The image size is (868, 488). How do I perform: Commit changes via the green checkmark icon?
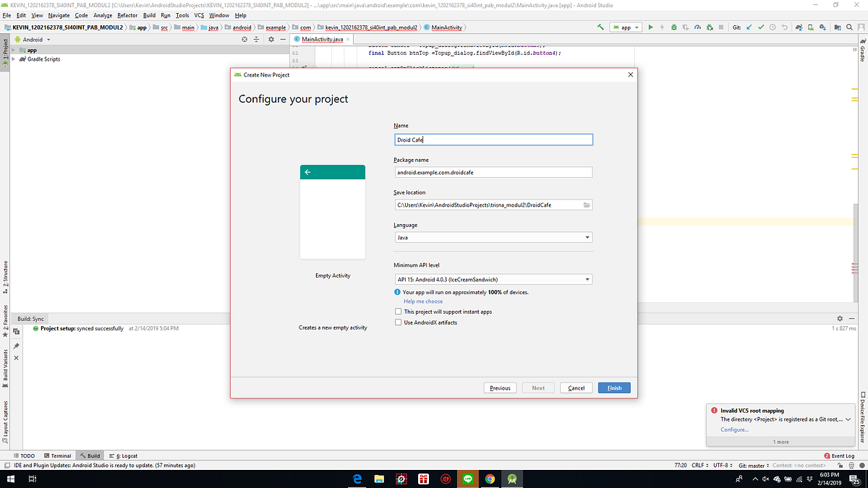click(x=761, y=27)
